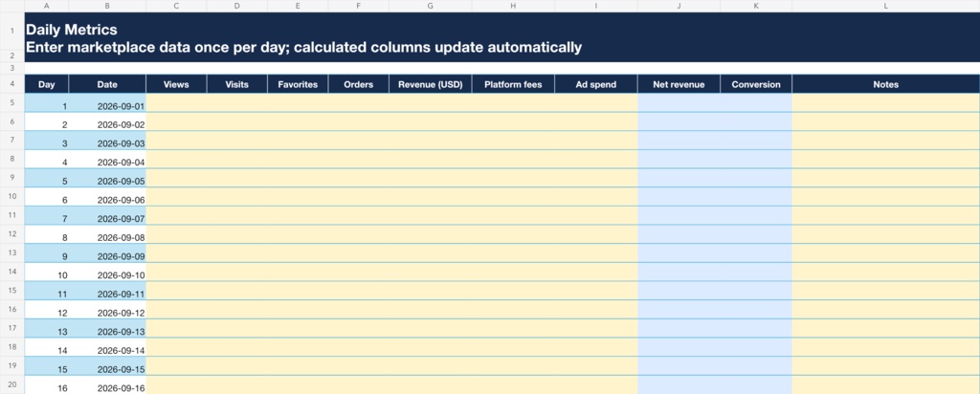980x394 pixels.
Task: Select the Platform fees header cell
Action: (x=513, y=84)
